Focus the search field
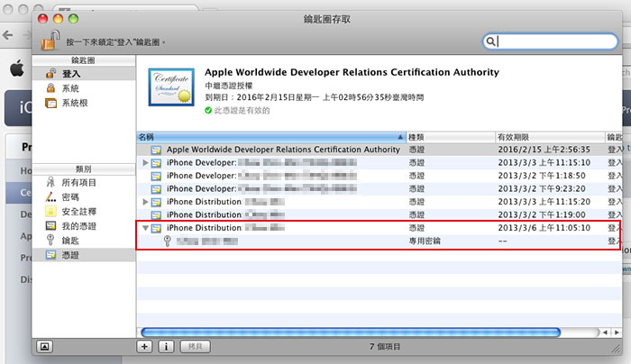 tap(550, 41)
